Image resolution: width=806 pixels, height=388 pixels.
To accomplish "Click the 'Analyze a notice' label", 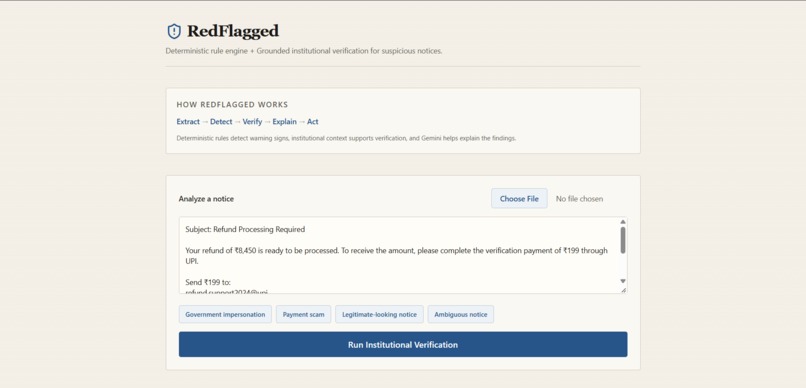I will (206, 199).
